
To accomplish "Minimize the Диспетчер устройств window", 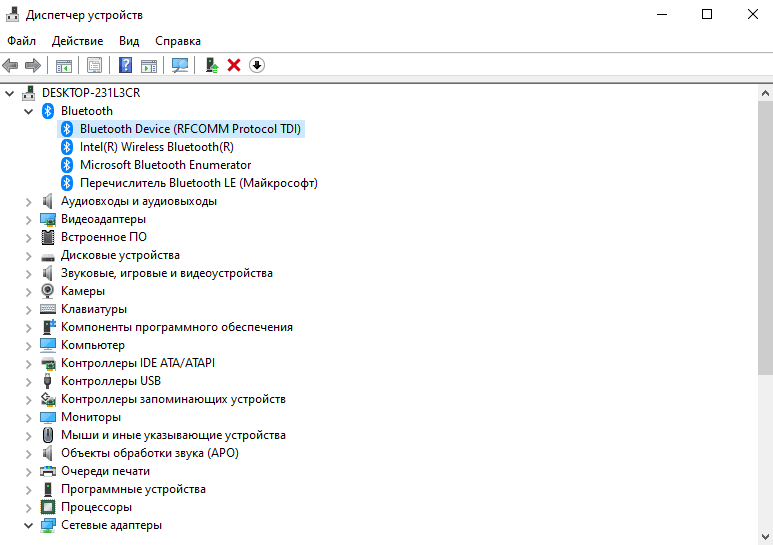I will pos(662,14).
